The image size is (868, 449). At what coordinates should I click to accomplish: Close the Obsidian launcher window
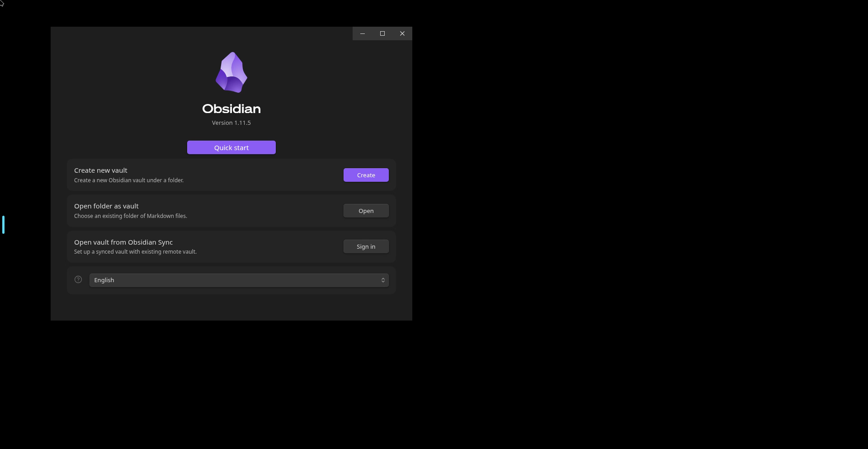[402, 33]
